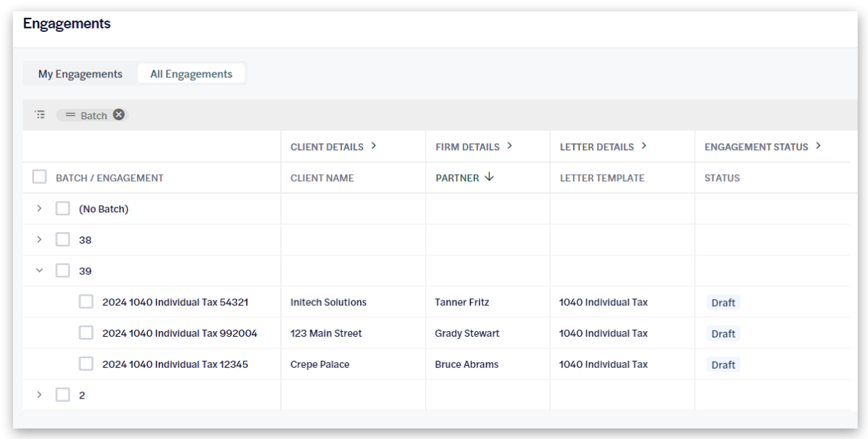Click Draft status in 123 Main Street row

pyautogui.click(x=724, y=334)
